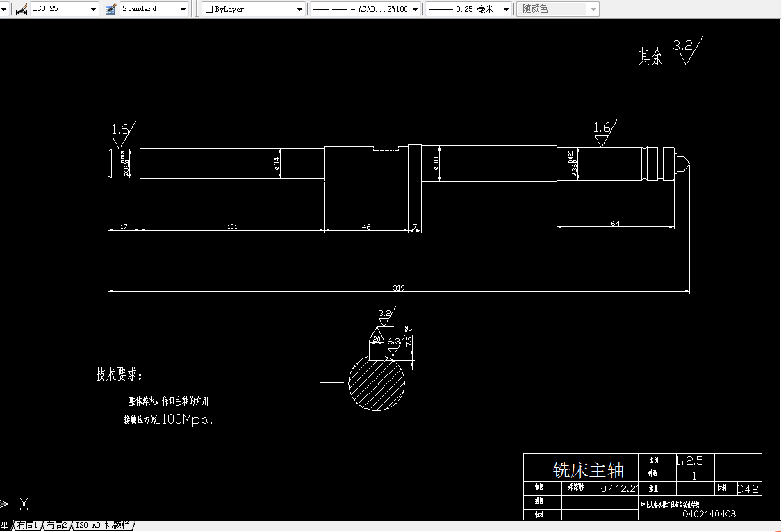781x532 pixels.
Task: Click the dropdown arrow left of the dimension style icon
Action: tap(4, 9)
